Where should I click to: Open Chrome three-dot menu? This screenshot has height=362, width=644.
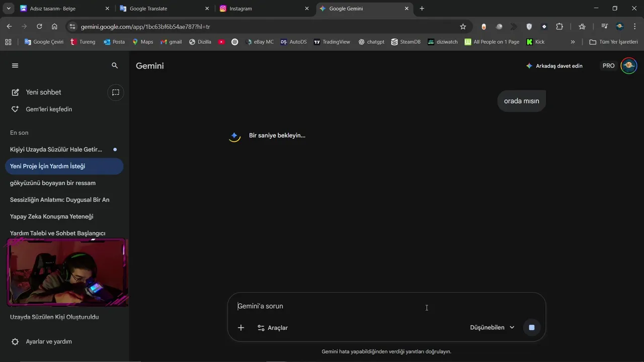tap(635, 27)
